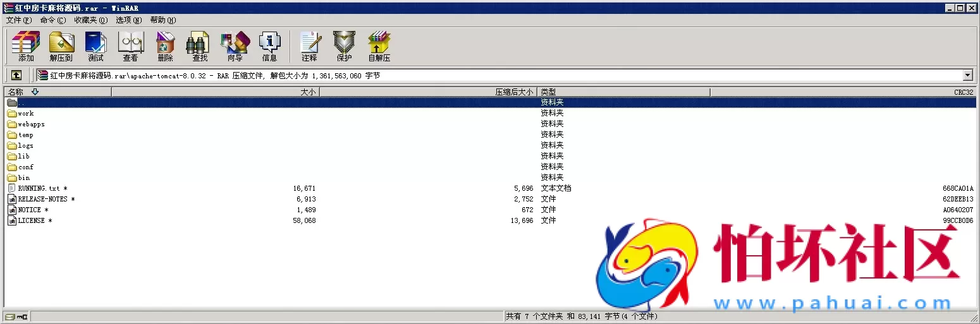Expand the archive path dropdown arrow
This screenshot has height=324, width=980.
click(967, 75)
